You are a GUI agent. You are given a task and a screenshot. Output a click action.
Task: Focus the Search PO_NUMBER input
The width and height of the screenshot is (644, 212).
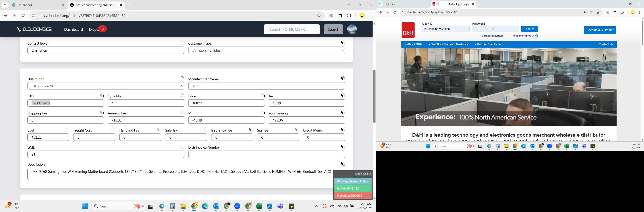pyautogui.click(x=291, y=29)
